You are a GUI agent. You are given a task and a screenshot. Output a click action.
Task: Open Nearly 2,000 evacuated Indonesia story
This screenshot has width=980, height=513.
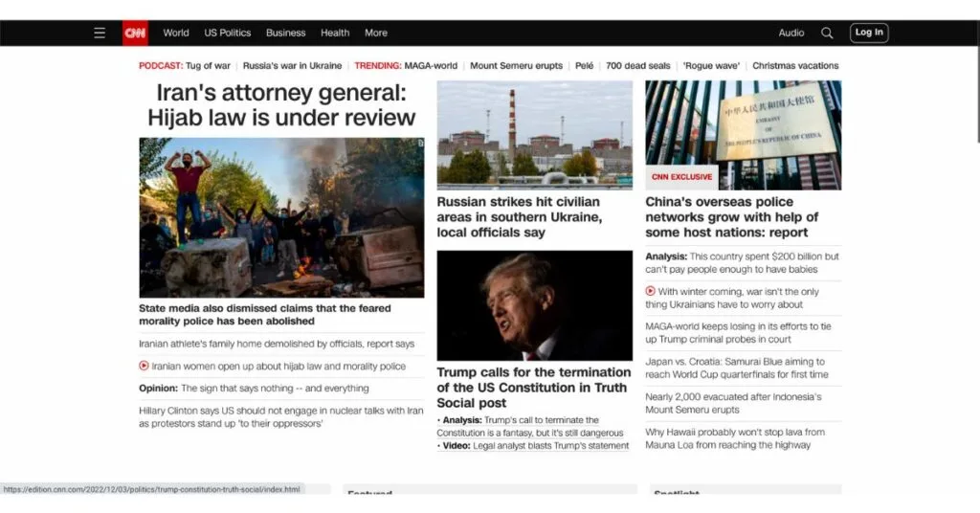click(x=733, y=403)
